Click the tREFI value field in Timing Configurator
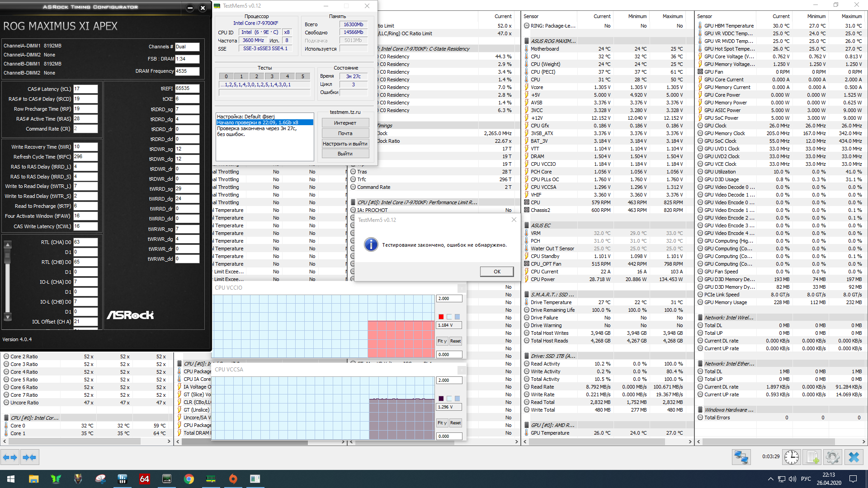 (x=187, y=89)
